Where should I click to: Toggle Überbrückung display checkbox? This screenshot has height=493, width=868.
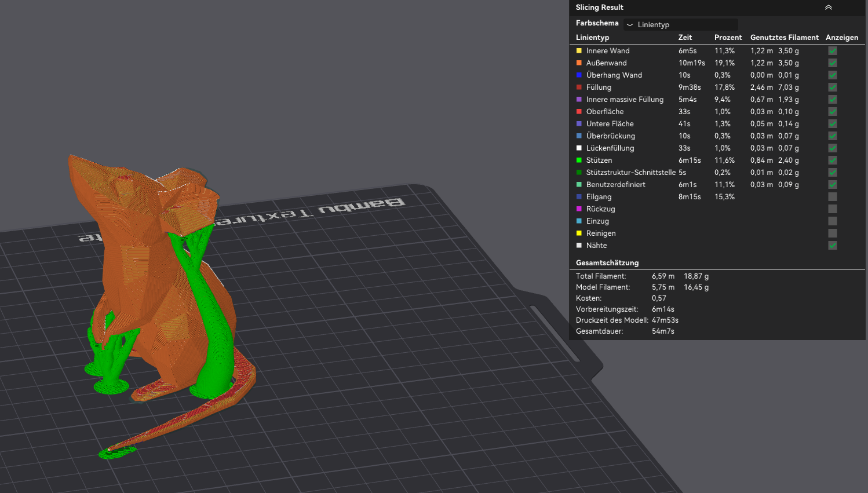pos(833,136)
